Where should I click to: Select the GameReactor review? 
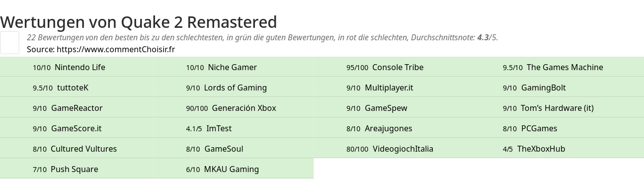[77, 108]
